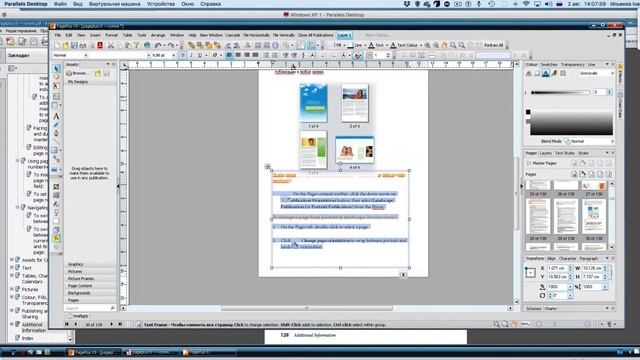Expand the Master Pages section
The image size is (640, 360).
coord(529,163)
